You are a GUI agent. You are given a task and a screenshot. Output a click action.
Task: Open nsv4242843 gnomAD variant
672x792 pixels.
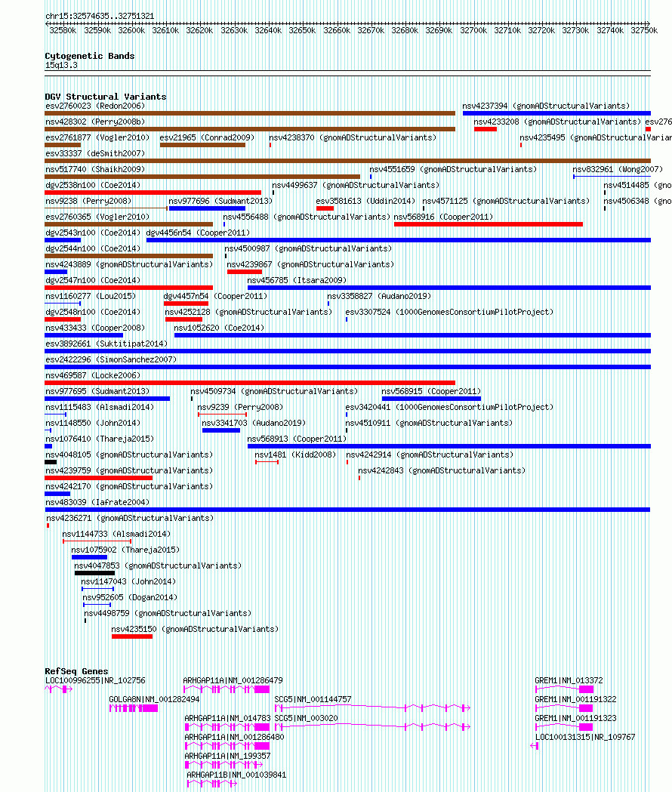[442, 471]
